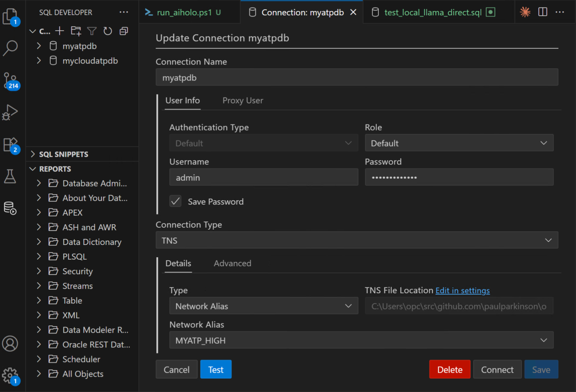Viewport: 576px width, 392px height.
Task: Click the Test button
Action: [x=216, y=369]
